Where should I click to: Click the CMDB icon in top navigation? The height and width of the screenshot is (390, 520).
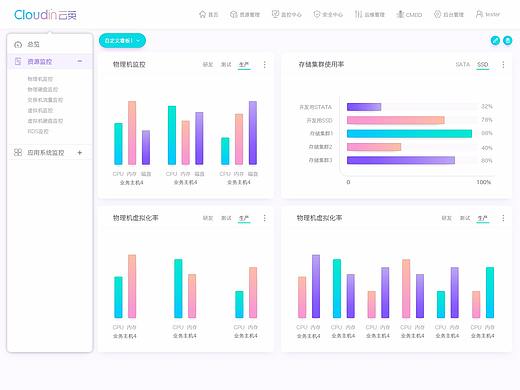400,14
